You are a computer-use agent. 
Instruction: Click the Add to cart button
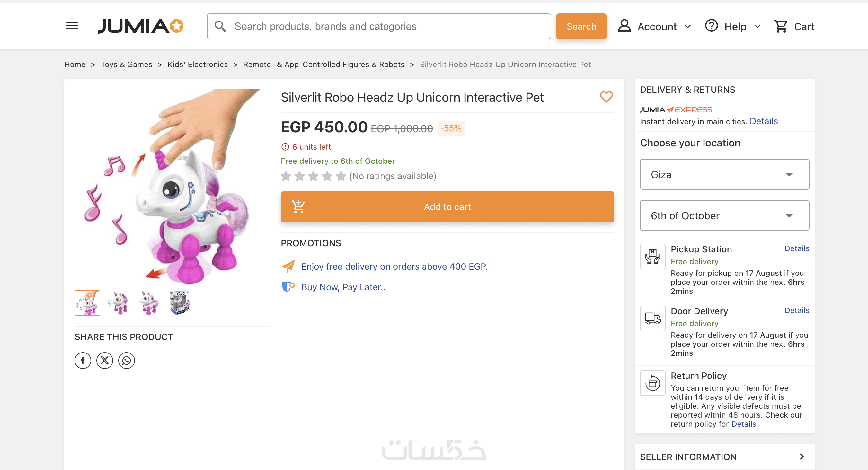(447, 207)
